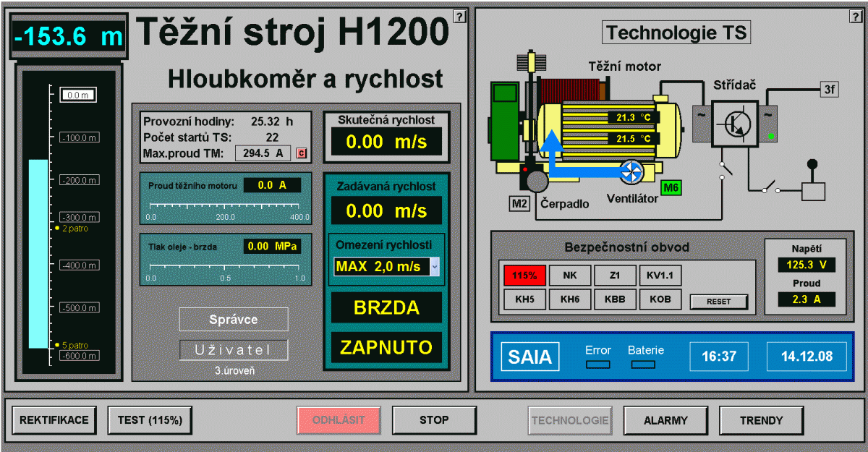Click the M2 motor label box
The image size is (868, 452).
coord(519,204)
